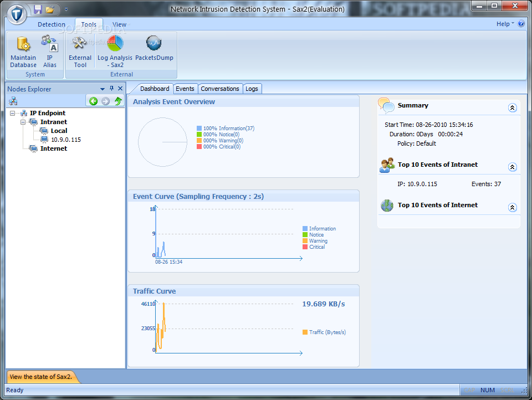Click the Save floppy disk icon
Screen dimensions: 532x400
(38, 9)
